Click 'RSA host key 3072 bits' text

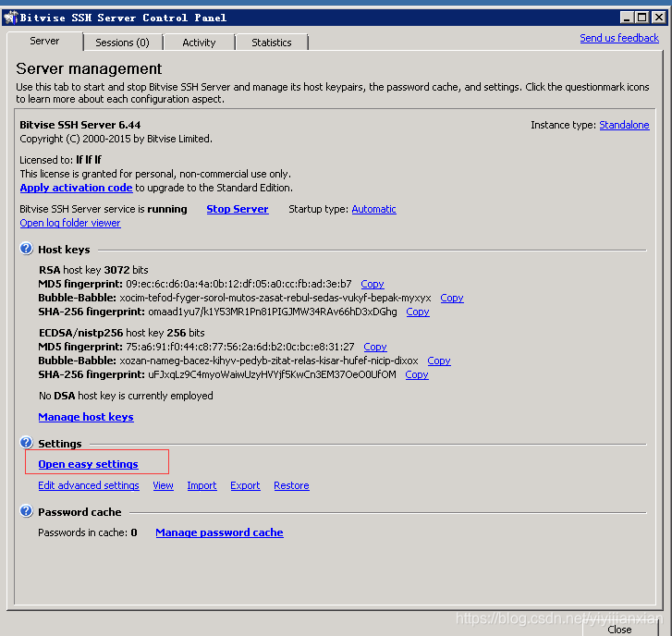click(x=93, y=270)
